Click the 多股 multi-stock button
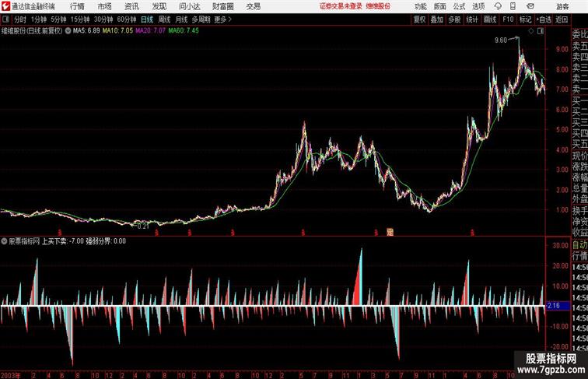Screen dimensions: 588x379 pos(454,19)
